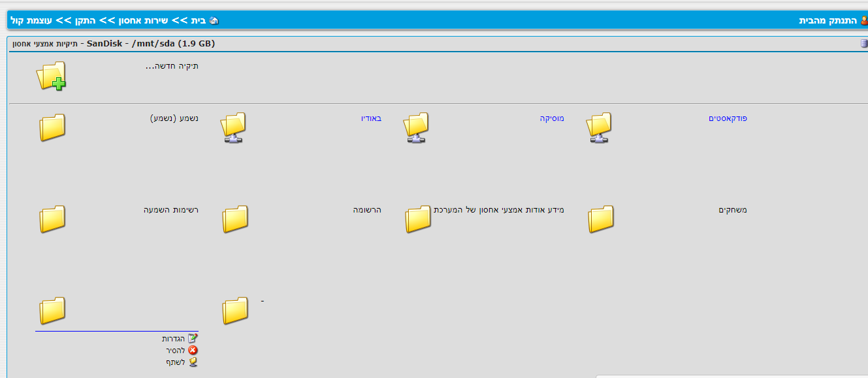
Task: Click the נשמע (נשמע) folder name
Action: (174, 118)
